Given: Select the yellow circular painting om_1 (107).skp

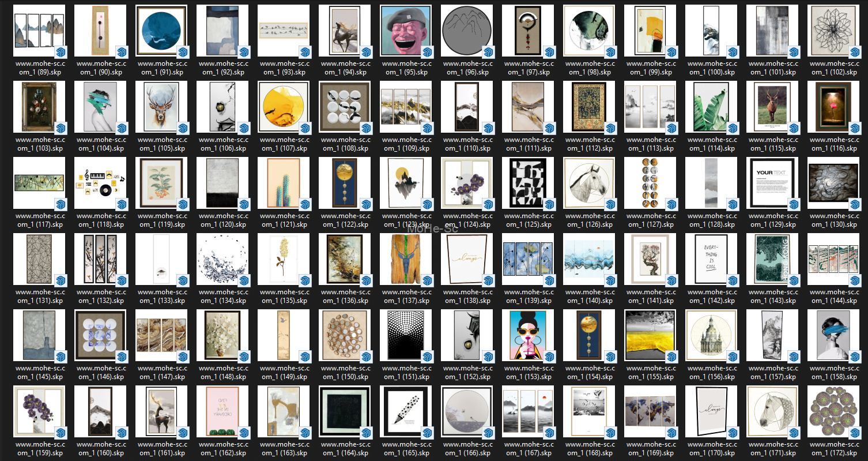Looking at the screenshot, I should coord(284,107).
